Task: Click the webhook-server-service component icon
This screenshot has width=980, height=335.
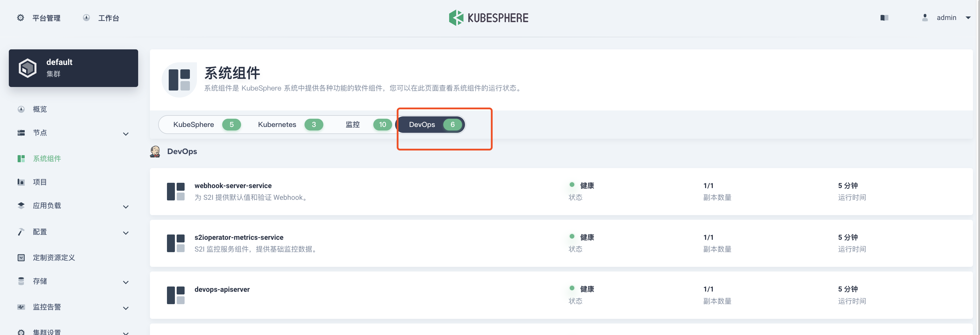Action: [176, 191]
